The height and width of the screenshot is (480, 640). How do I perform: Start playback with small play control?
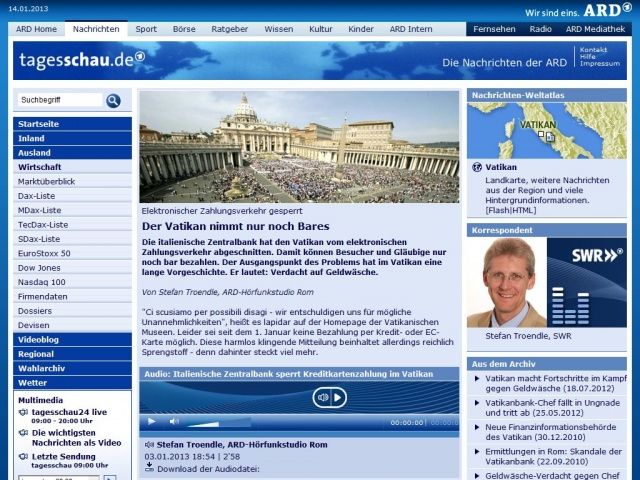(151, 421)
